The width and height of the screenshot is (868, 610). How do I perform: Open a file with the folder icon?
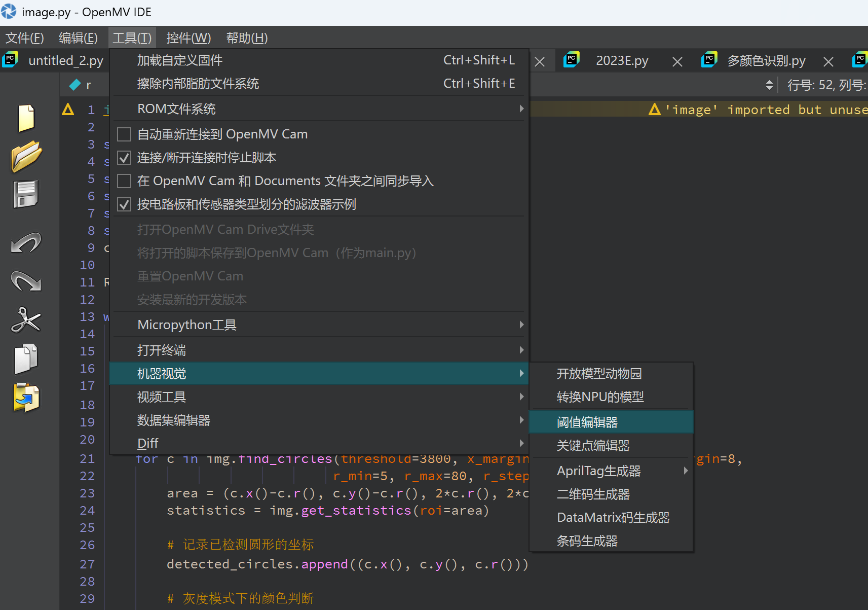pyautogui.click(x=26, y=156)
